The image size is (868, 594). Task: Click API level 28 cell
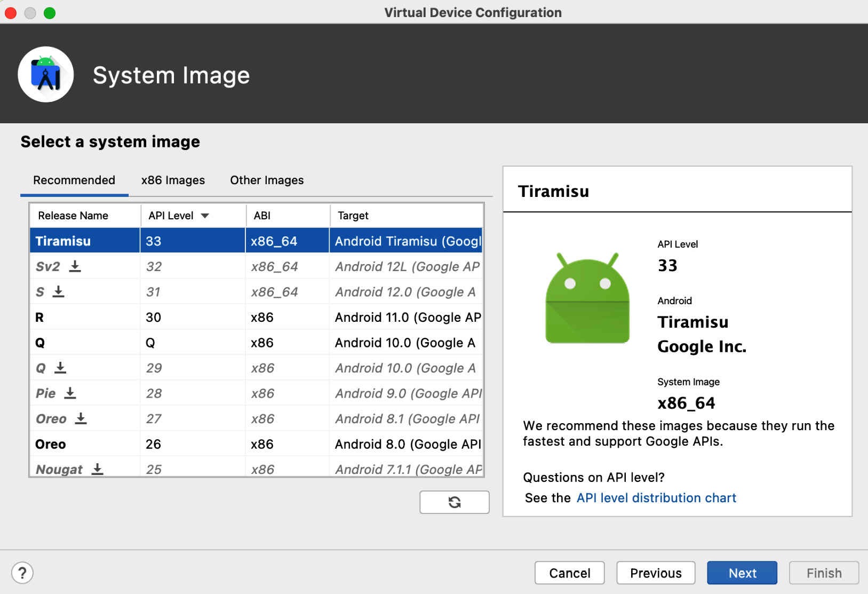tap(193, 393)
